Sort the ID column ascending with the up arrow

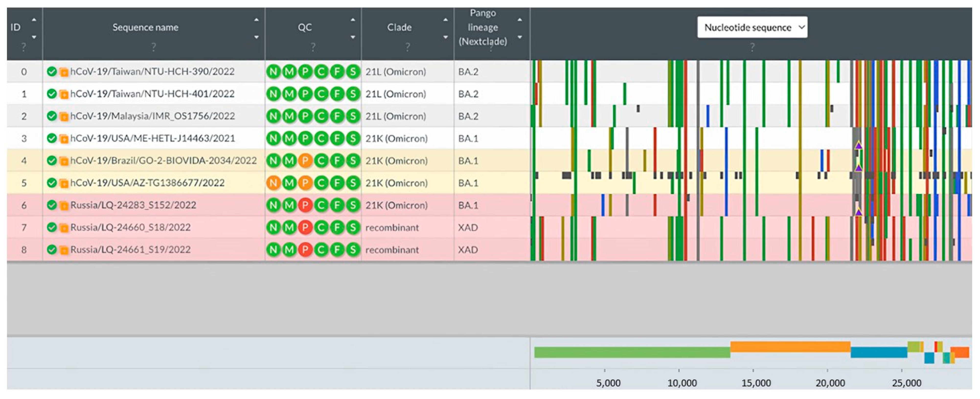(34, 20)
